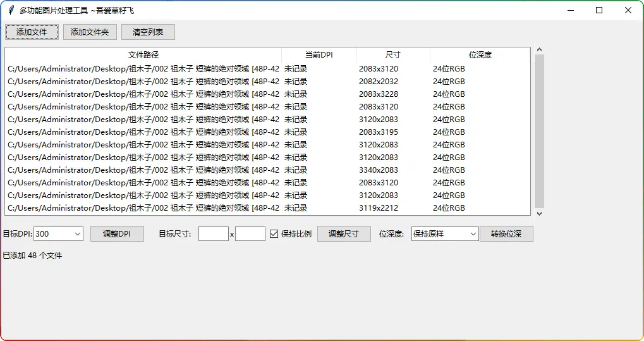The width and height of the screenshot is (644, 341).
Task: Click the target height input field
Action: point(250,234)
